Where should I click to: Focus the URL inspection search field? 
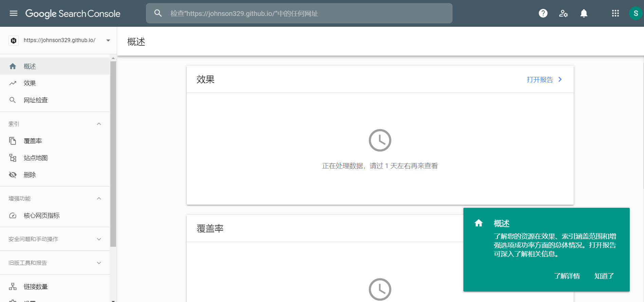299,13
